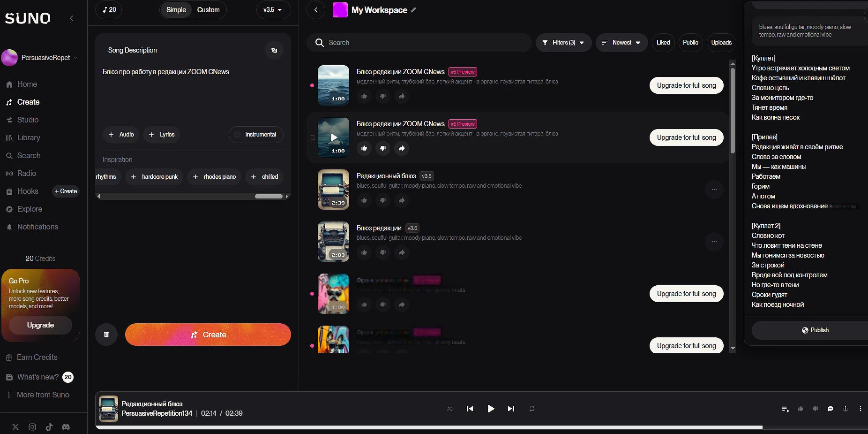Skip to the next track in the player
The width and height of the screenshot is (868, 434).
coord(511,409)
